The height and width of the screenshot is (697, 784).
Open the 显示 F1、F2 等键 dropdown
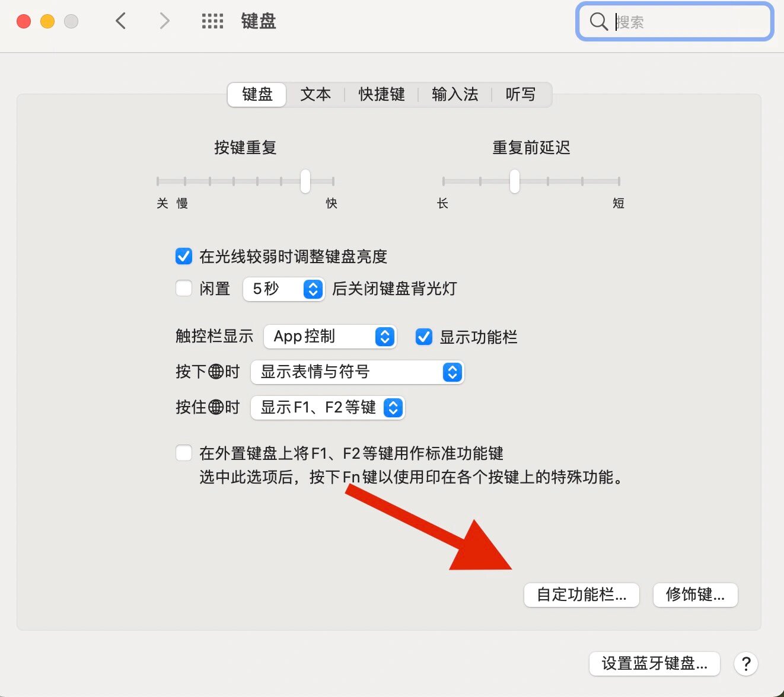(x=327, y=408)
